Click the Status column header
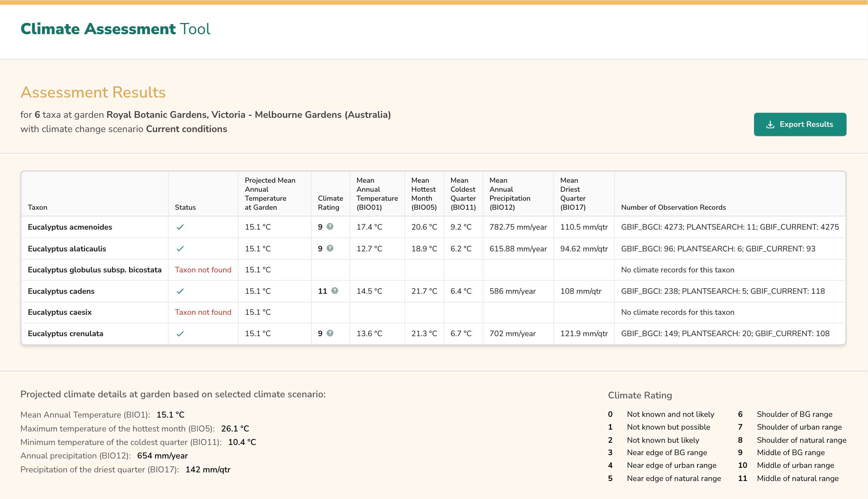 (x=185, y=207)
